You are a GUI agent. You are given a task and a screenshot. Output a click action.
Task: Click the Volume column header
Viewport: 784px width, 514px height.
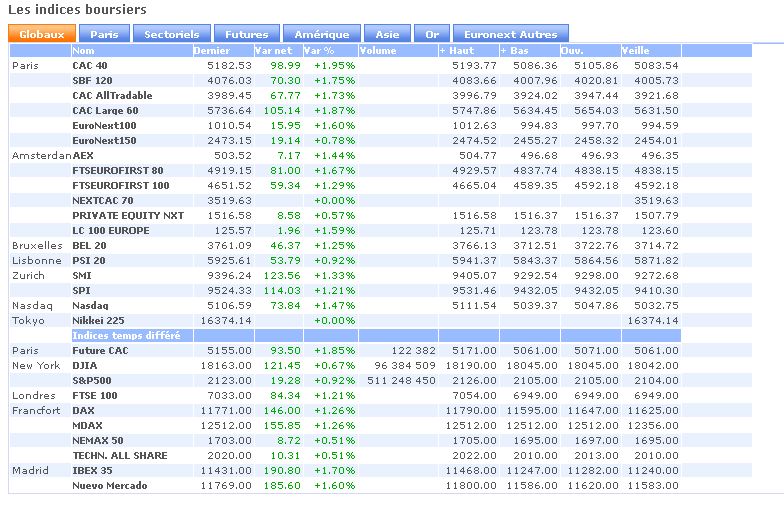coord(378,50)
